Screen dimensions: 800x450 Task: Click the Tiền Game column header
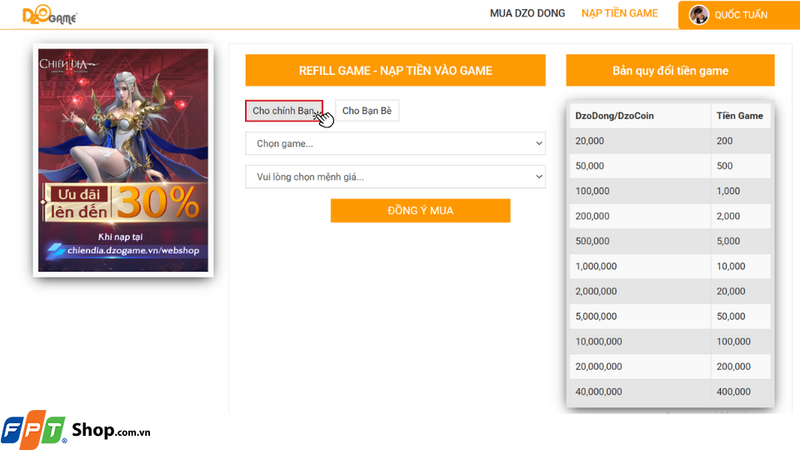[741, 116]
